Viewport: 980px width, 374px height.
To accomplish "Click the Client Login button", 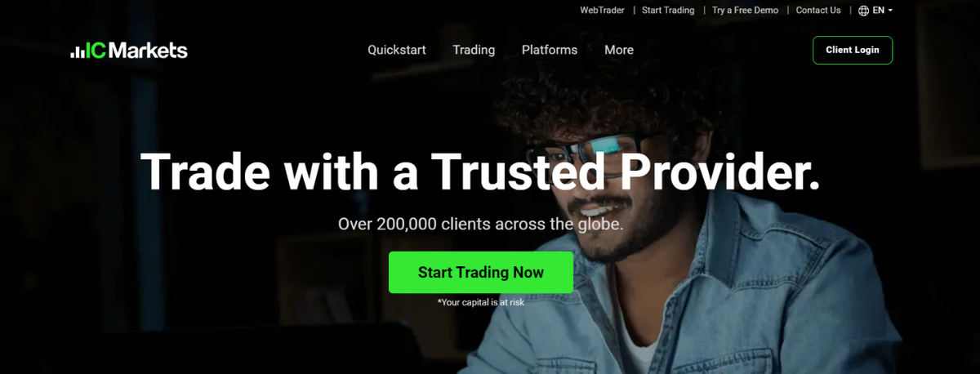I will coord(853,50).
